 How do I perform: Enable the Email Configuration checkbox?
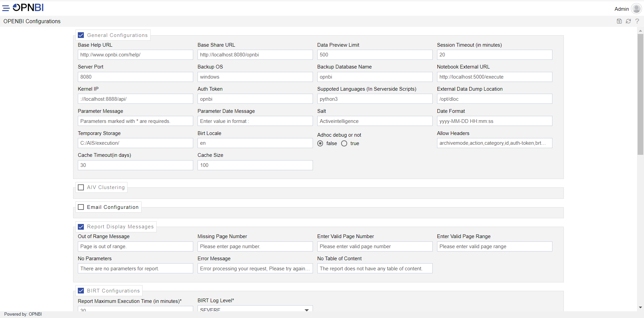coord(81,207)
